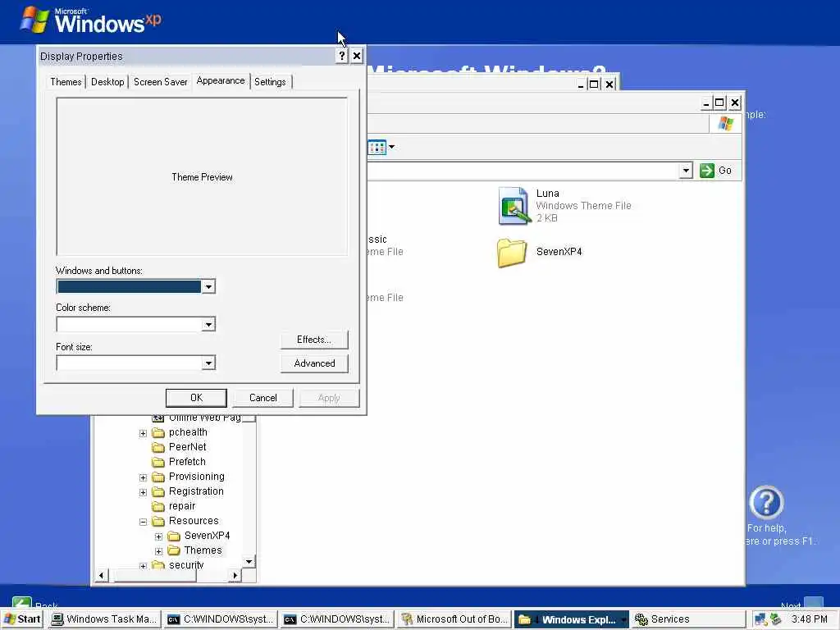Select the Appearance tab
Screen dimensions: 840x630
click(221, 81)
